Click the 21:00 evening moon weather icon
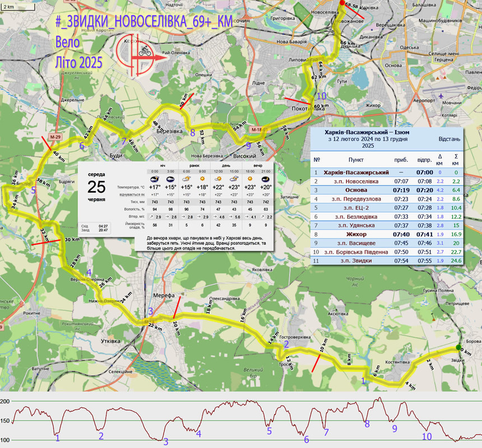Image resolution: width=482 pixels, height=448 pixels. 266,179
